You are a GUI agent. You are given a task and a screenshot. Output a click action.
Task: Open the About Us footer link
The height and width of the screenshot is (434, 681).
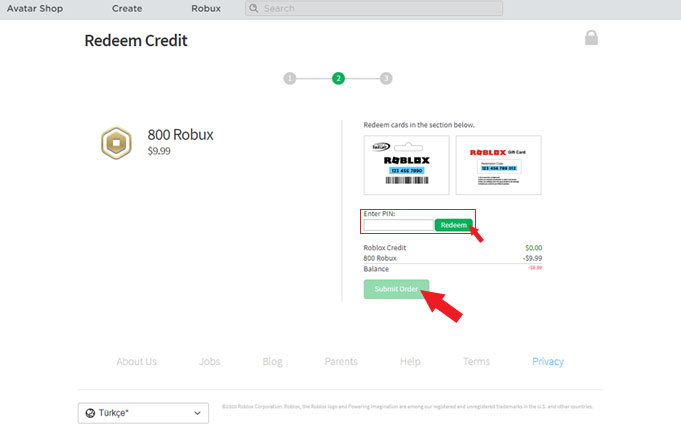[x=136, y=362]
